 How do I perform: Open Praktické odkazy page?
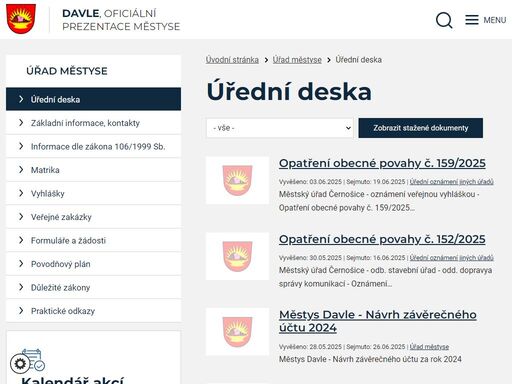point(93,311)
